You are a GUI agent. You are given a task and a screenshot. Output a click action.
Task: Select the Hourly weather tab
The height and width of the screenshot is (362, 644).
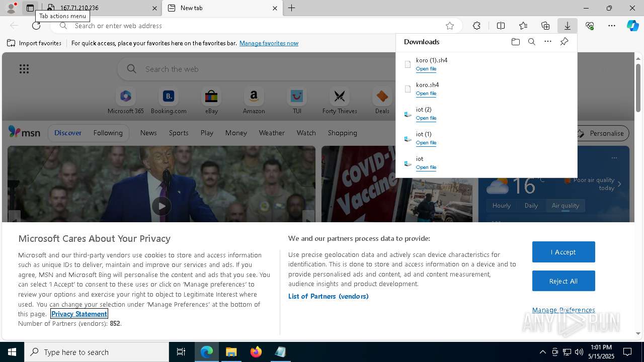502,205
